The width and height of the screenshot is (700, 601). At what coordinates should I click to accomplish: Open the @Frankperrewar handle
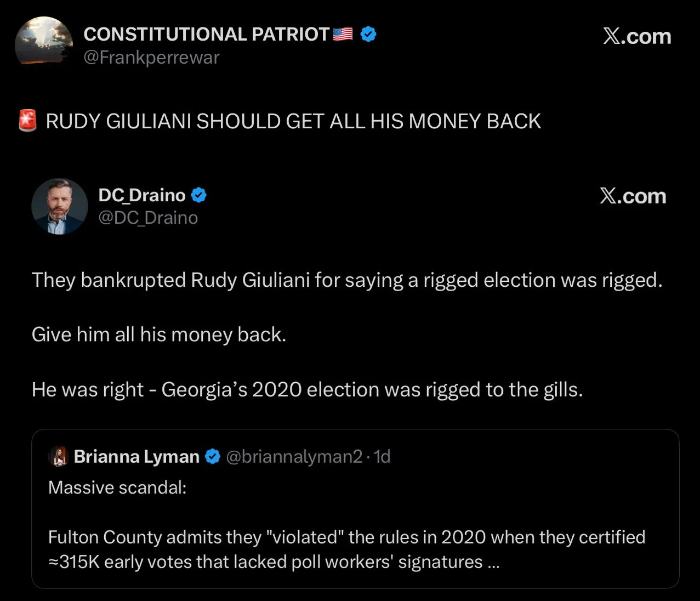tap(151, 58)
